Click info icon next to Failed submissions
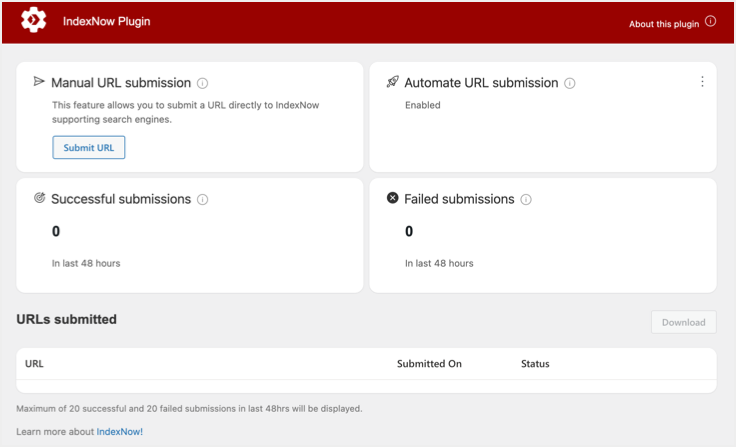Screen dimensions: 736x447 [526, 199]
